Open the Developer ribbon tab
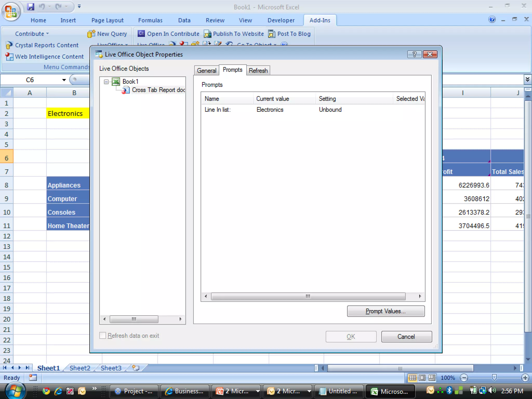The image size is (532, 399). [x=281, y=20]
